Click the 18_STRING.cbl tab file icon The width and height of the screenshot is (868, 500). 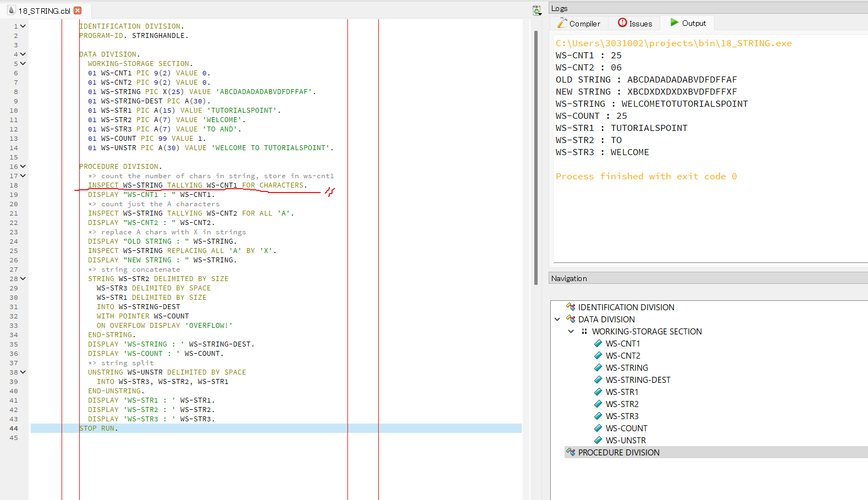tap(11, 10)
